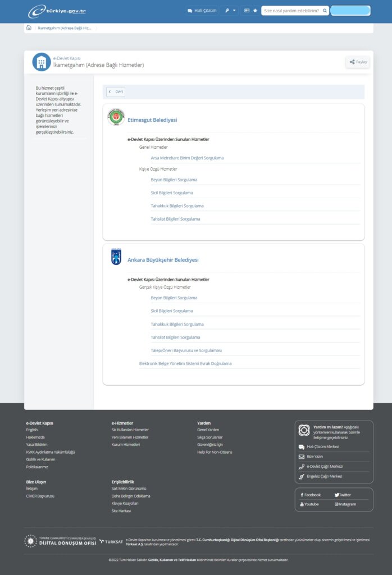Open Hakkımızda footer link
The width and height of the screenshot is (392, 575).
(35, 437)
